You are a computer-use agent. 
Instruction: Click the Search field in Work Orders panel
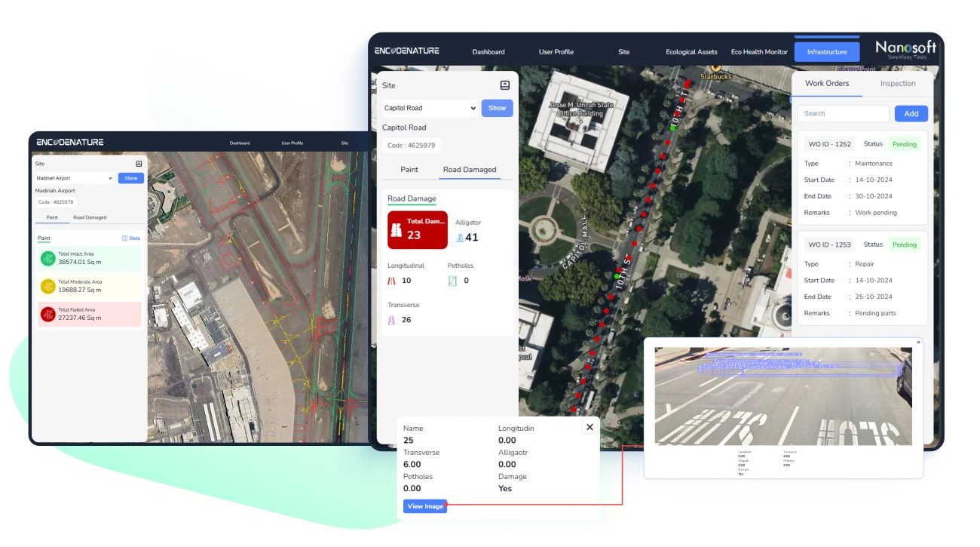(842, 113)
